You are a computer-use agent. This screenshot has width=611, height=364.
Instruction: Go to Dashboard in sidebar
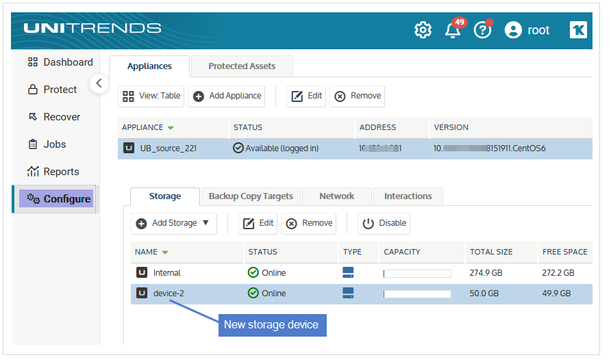click(x=60, y=62)
